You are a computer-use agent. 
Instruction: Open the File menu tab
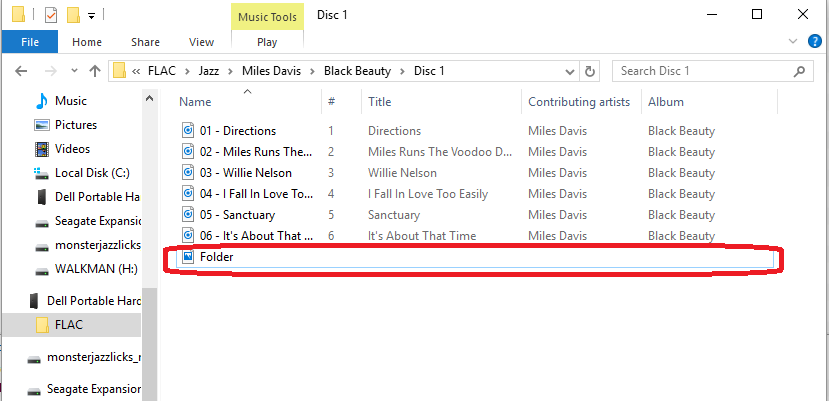[30, 42]
